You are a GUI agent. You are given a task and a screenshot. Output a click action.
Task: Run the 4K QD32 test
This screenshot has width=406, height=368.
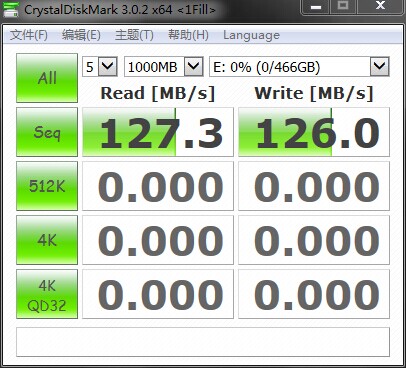coord(47,294)
